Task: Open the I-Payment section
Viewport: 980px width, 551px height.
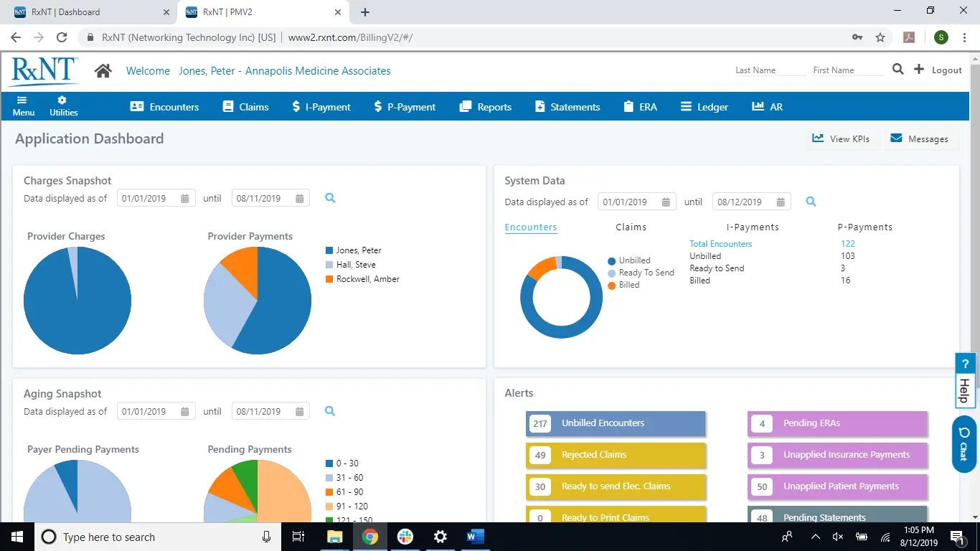Action: point(321,106)
